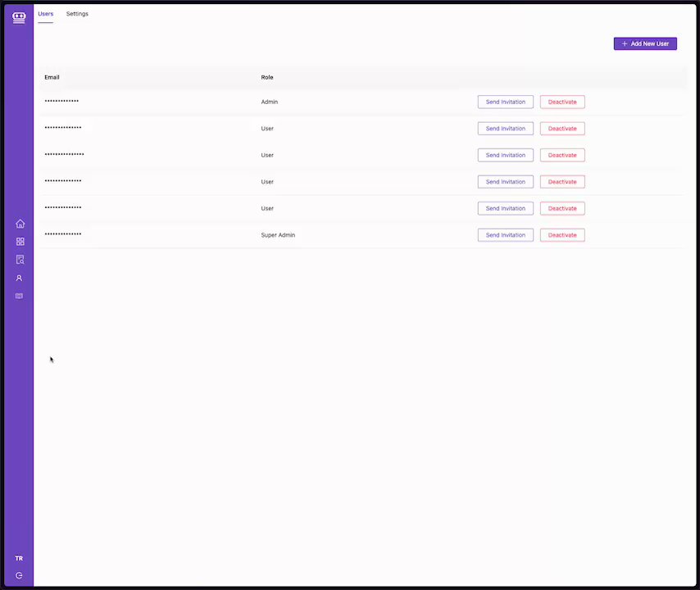This screenshot has height=590, width=700.
Task: Open the document search icon in the sidebar
Action: pyautogui.click(x=20, y=260)
